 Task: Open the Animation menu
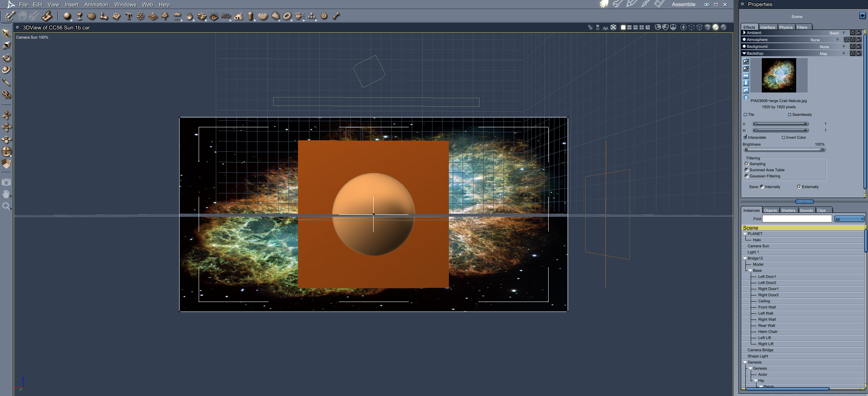pyautogui.click(x=96, y=5)
